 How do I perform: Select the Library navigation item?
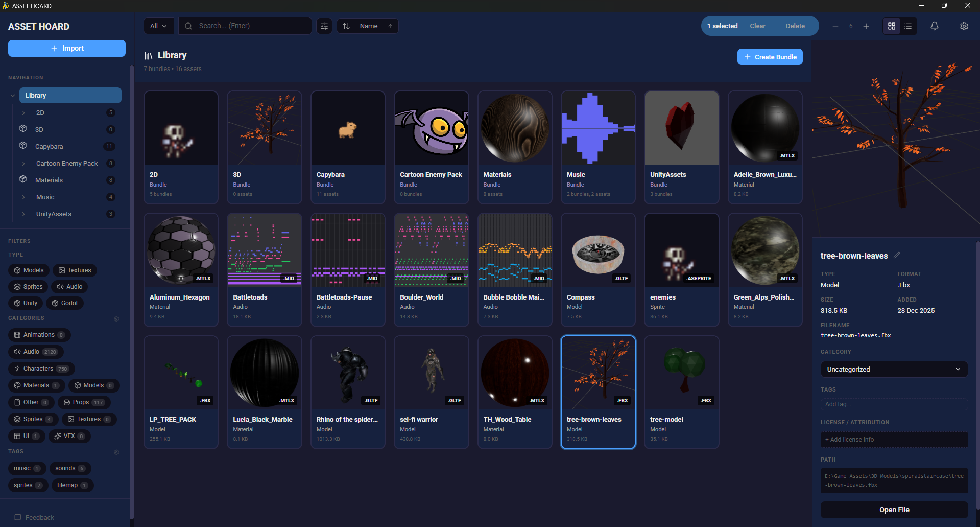coord(70,95)
